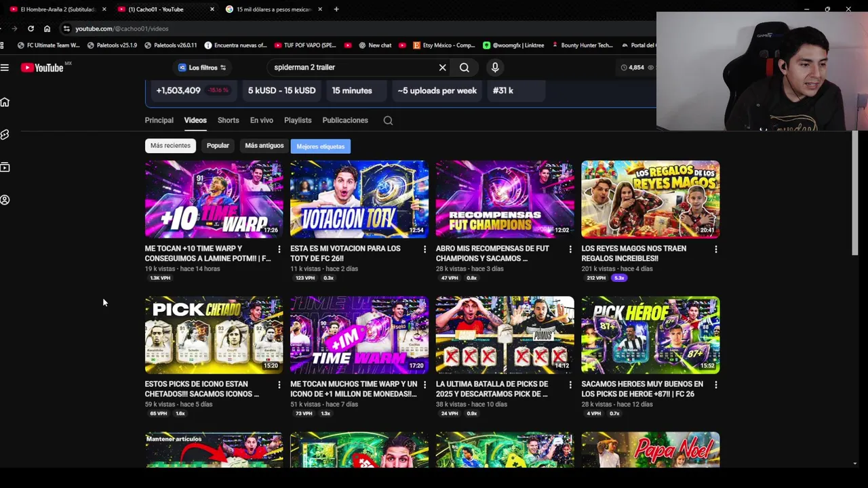Open site info icon in address bar
Viewport: 868px width, 488px height.
(66, 28)
